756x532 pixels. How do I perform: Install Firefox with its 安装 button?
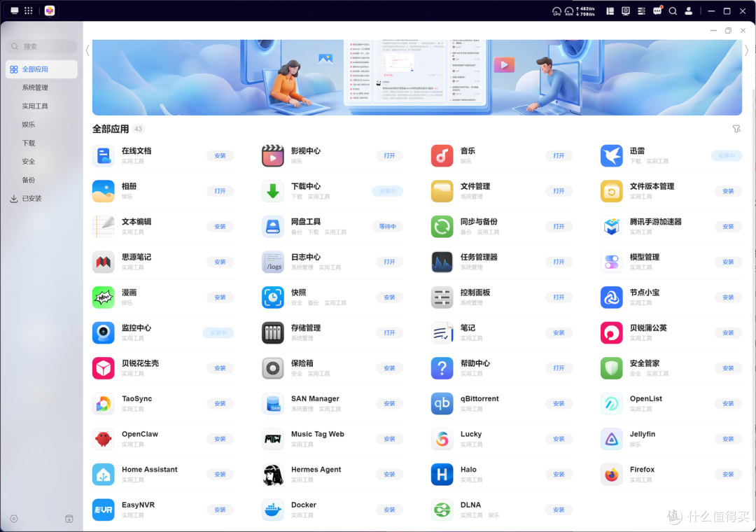click(728, 474)
